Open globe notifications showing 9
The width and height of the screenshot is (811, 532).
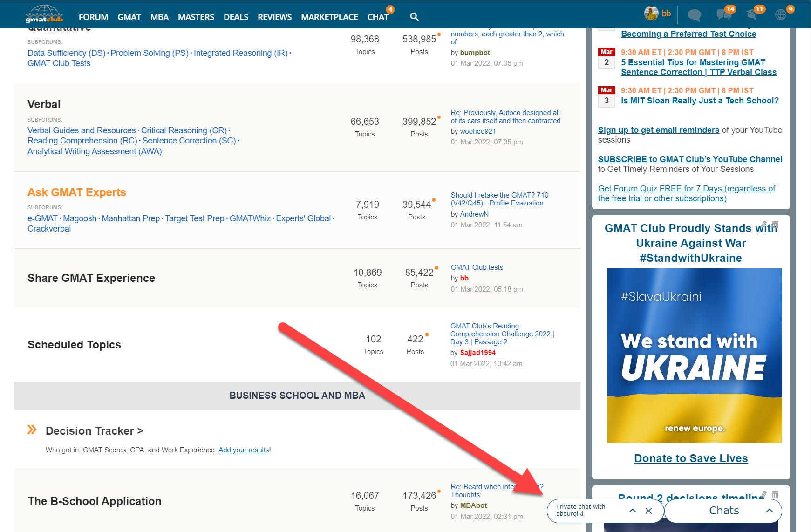click(781, 14)
